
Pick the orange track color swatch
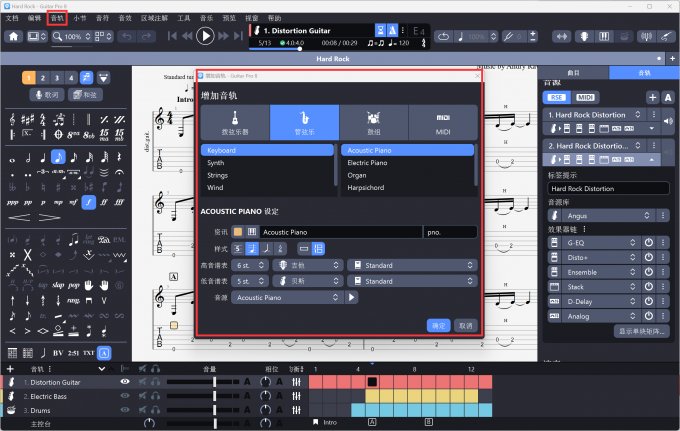click(238, 232)
